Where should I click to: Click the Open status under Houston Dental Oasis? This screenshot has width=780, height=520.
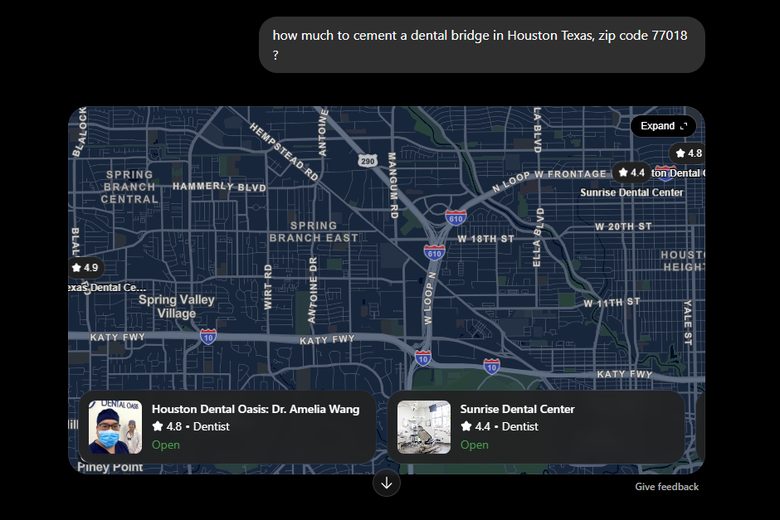pyautogui.click(x=166, y=445)
